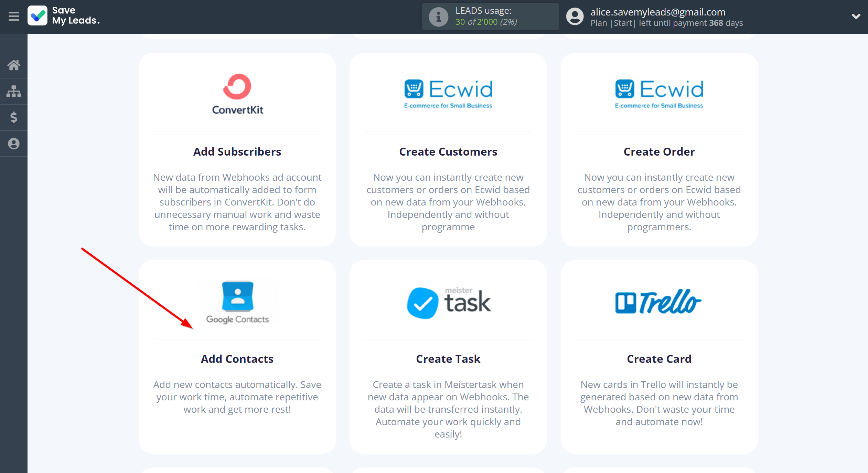Choose the Create Card option
The width and height of the screenshot is (868, 473).
click(x=659, y=359)
